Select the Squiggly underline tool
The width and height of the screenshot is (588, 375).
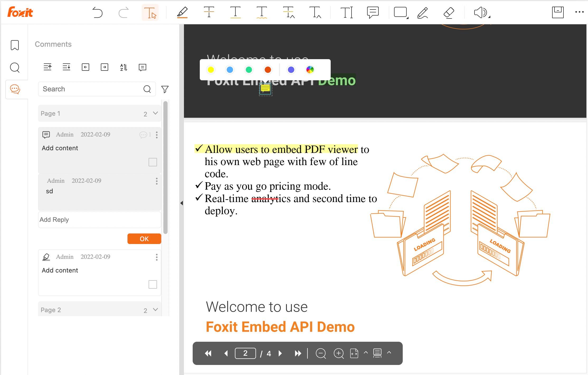[262, 12]
